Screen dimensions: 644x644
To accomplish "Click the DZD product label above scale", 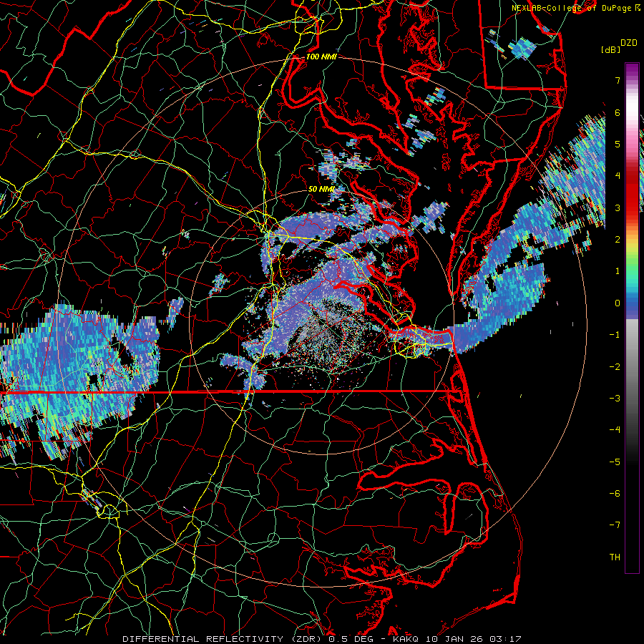I will pos(629,43).
